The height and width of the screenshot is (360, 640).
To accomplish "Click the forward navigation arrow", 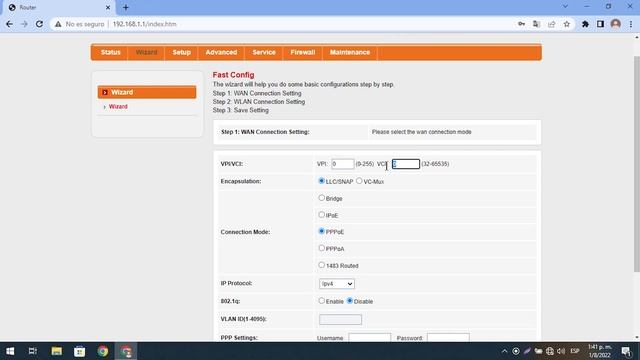I will click(x=24, y=24).
